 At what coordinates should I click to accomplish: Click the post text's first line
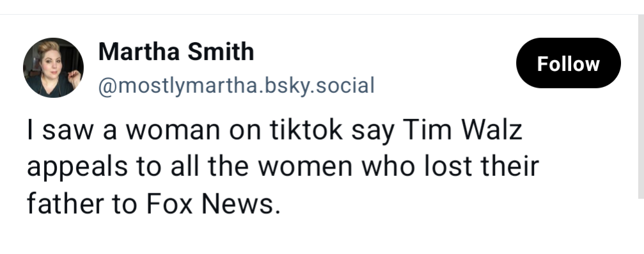point(274,130)
